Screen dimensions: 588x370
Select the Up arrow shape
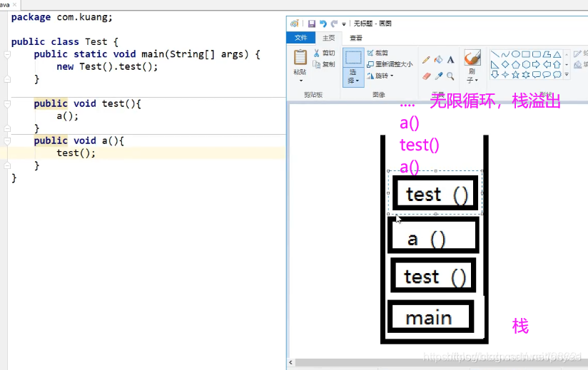(557, 64)
